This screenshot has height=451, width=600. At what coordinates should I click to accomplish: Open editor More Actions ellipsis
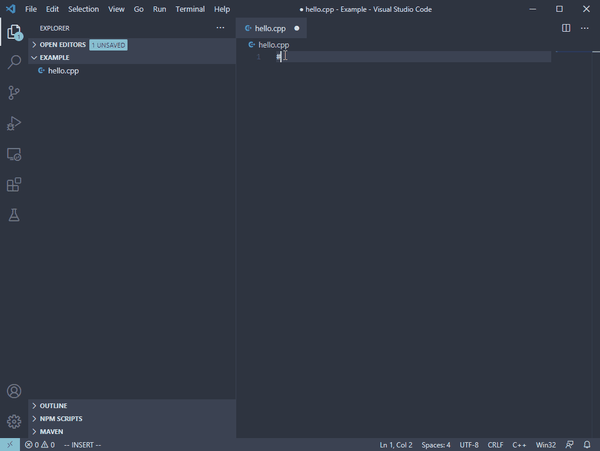[585, 28]
